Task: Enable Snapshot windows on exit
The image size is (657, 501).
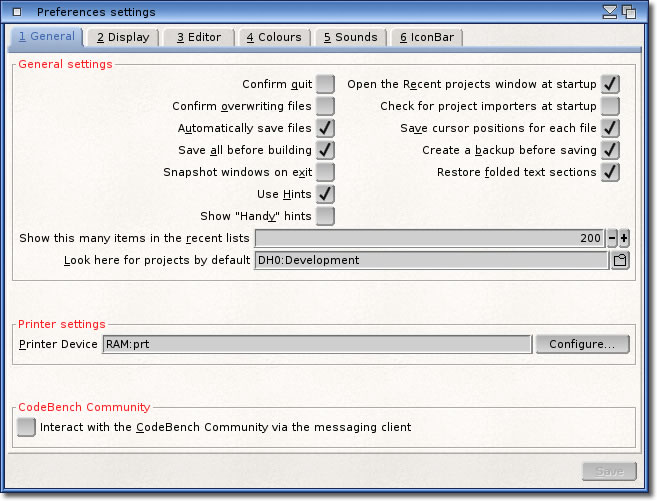Action: click(x=325, y=172)
